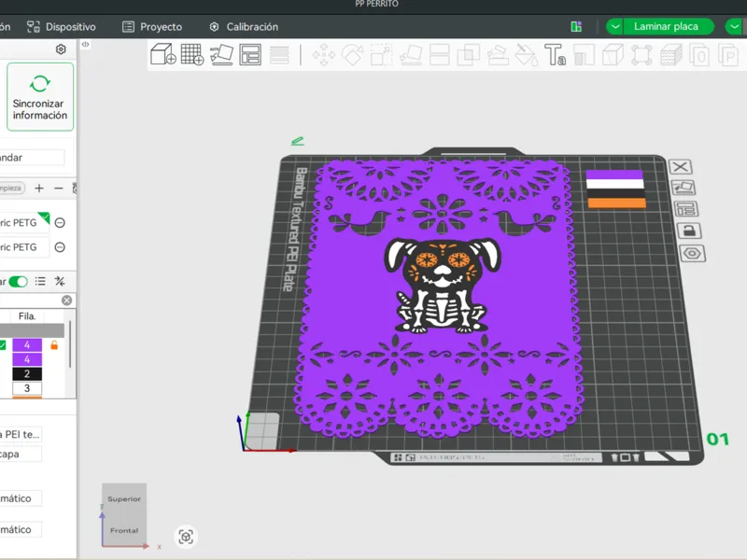Expand the arrow left of Laminar placa
Image resolution: width=747 pixels, height=560 pixels.
[615, 27]
